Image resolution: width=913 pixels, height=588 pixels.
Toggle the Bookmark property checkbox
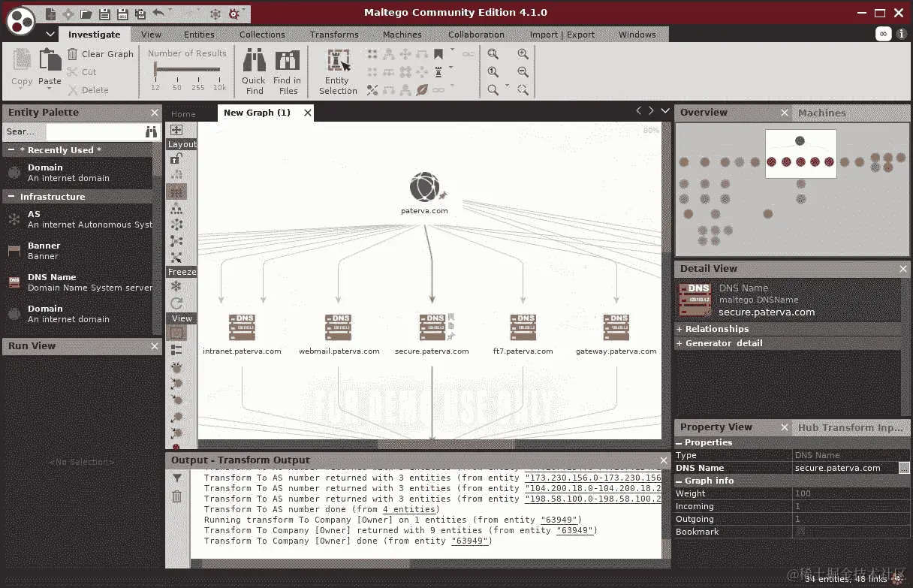click(800, 532)
